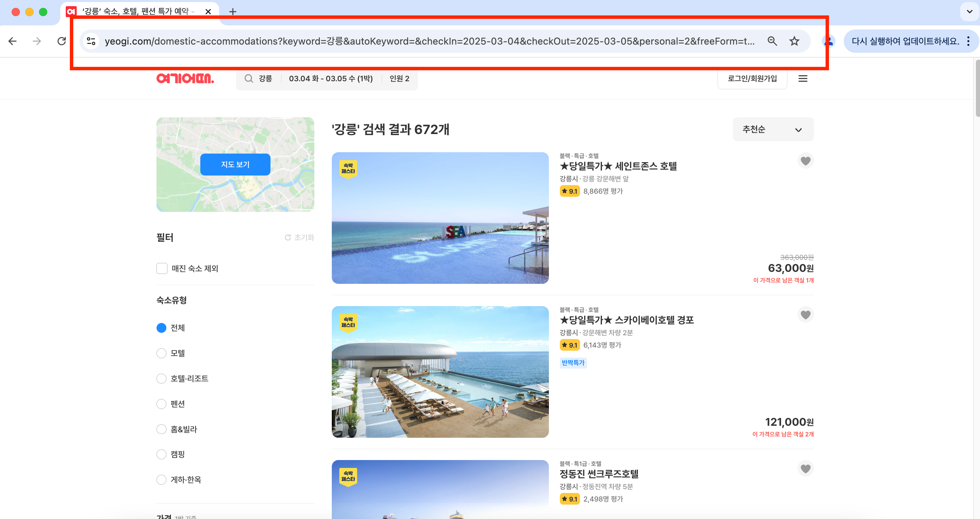Open the Chrome profile icon

(828, 41)
